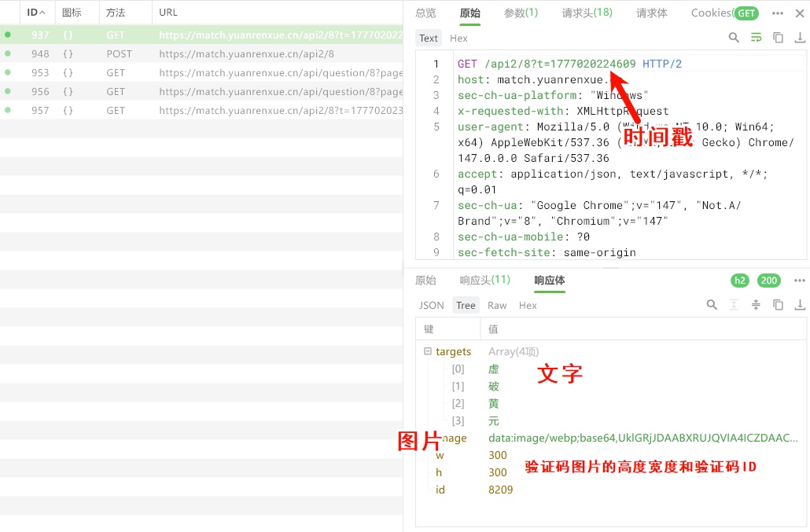Click the GET badge on Cookies tab
810x532 pixels.
pos(746,13)
